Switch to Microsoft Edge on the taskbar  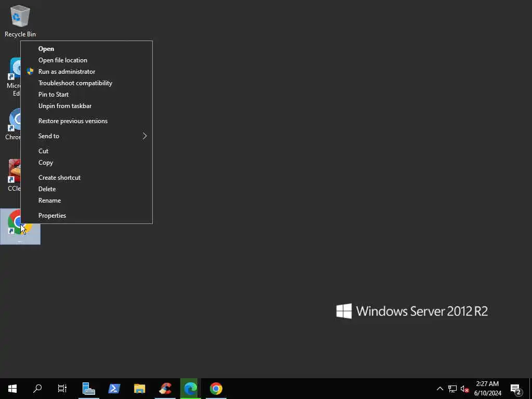pos(191,389)
